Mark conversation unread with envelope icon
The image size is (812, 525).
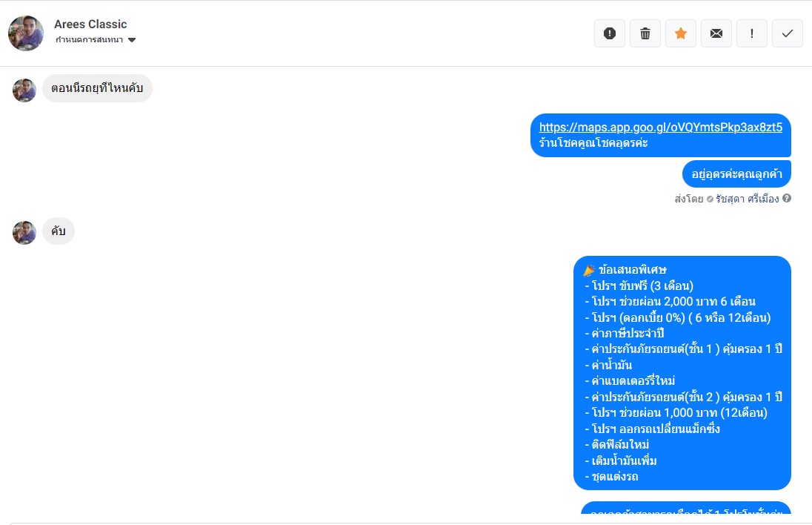[716, 33]
